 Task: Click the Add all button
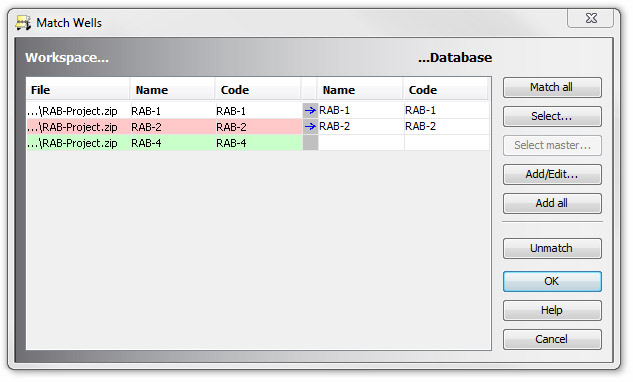tap(552, 203)
